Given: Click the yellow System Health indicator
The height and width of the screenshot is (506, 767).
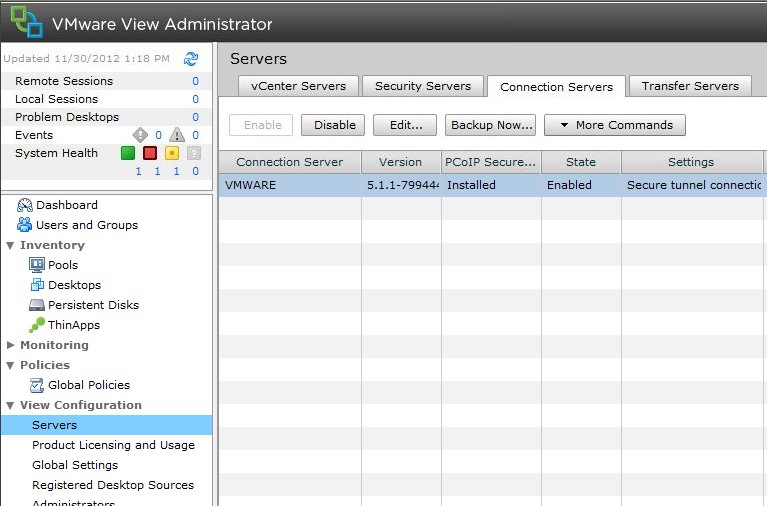Looking at the screenshot, I should pos(172,153).
